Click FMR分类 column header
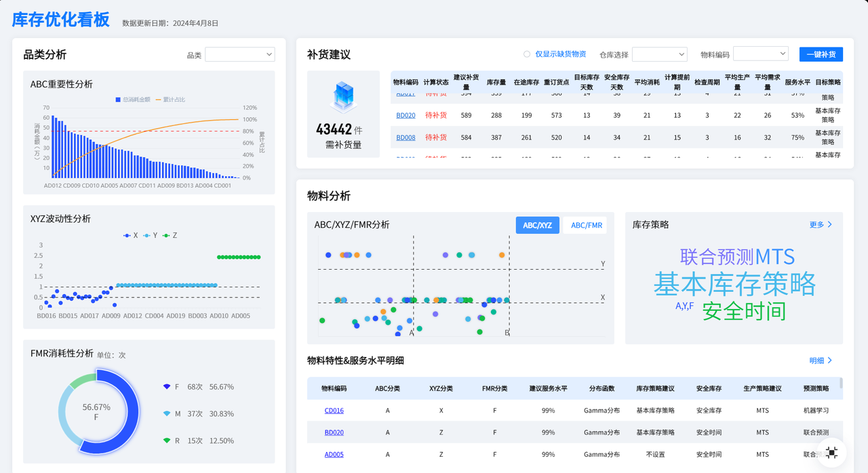The width and height of the screenshot is (868, 473). 494,389
